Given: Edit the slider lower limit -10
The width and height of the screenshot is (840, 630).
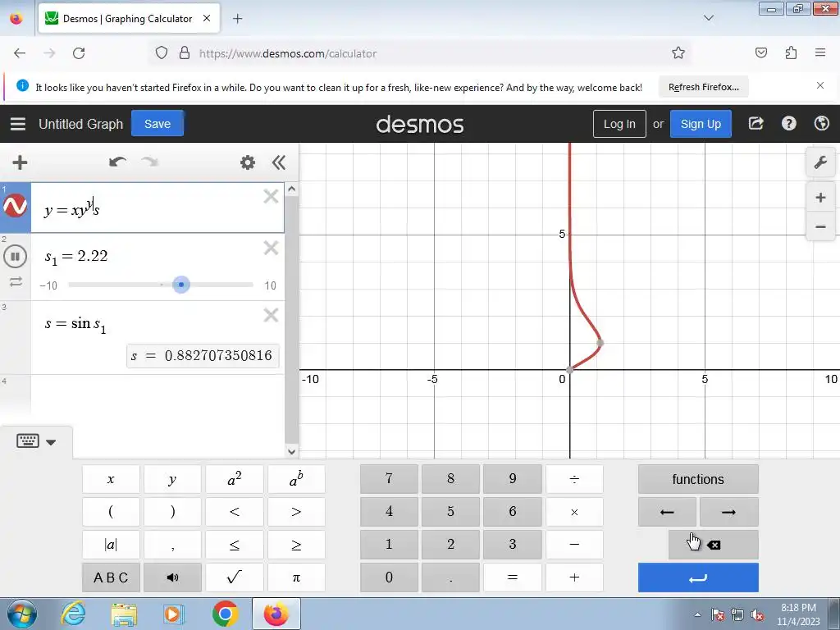Looking at the screenshot, I should pos(48,285).
